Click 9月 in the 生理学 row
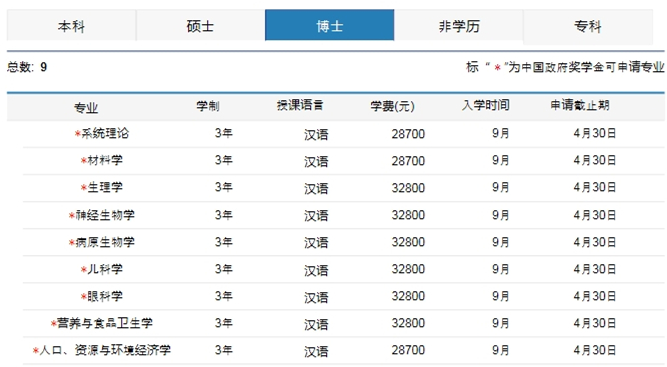Viewport: 667px width, 367px height. (x=501, y=187)
